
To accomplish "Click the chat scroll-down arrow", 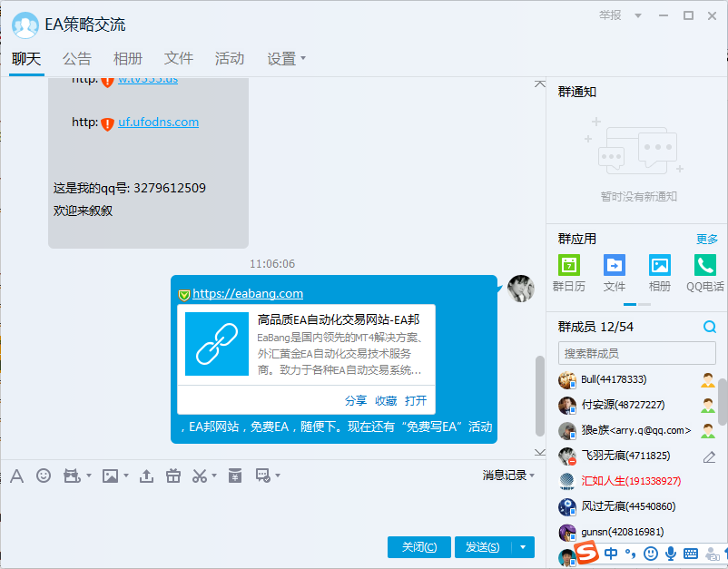I will [539, 452].
